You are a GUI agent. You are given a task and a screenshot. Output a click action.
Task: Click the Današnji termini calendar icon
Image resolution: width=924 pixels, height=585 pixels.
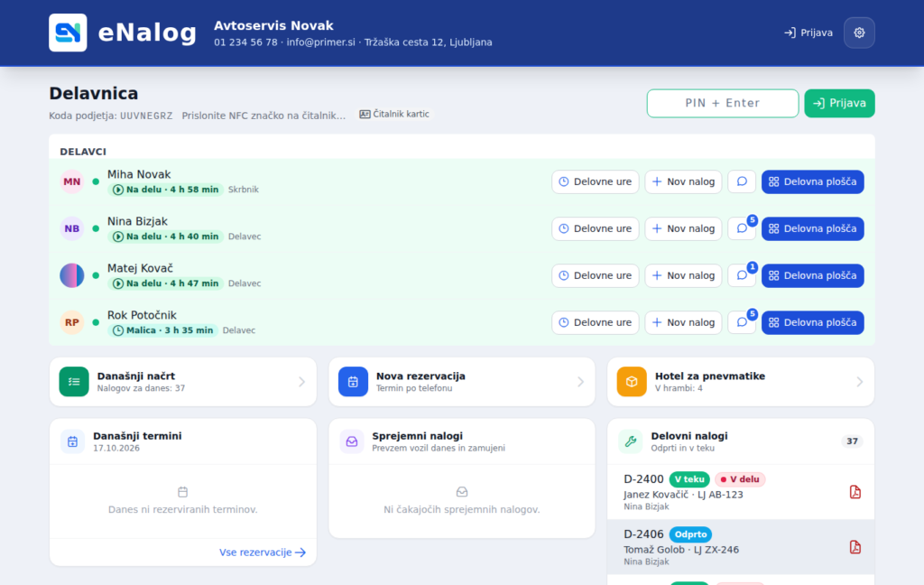[72, 441]
